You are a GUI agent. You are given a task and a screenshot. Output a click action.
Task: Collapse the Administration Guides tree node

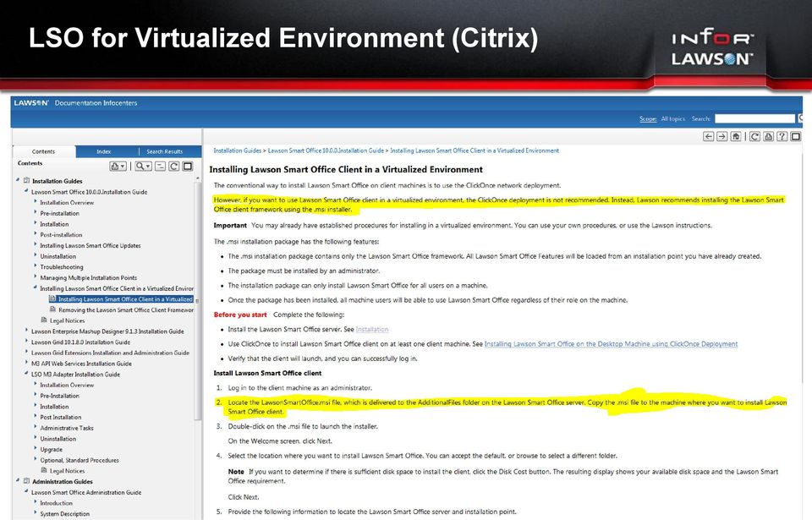(x=18, y=480)
